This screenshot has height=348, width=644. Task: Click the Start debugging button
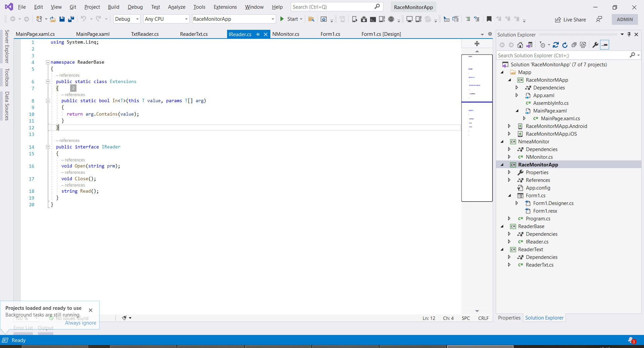point(289,19)
